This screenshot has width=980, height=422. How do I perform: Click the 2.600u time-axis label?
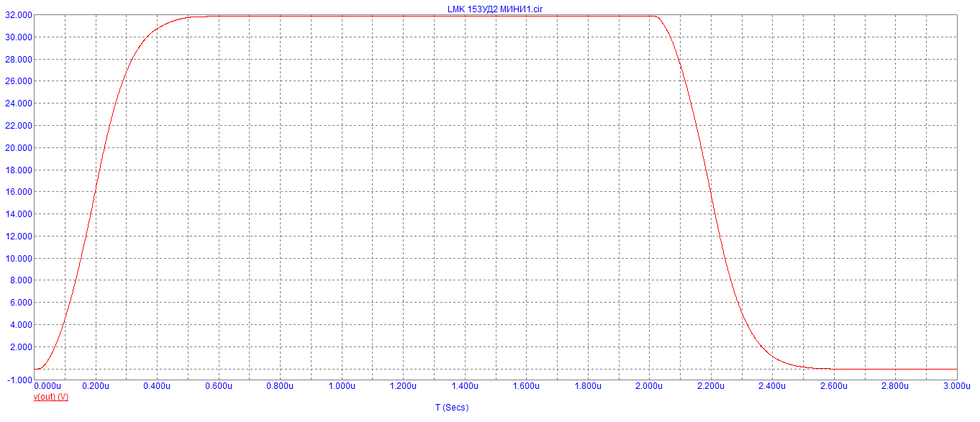point(834,387)
